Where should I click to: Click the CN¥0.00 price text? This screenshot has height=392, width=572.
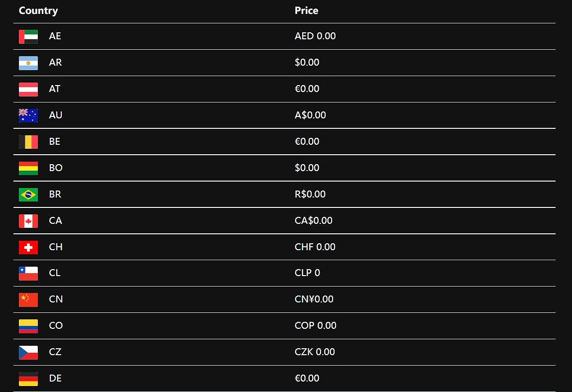pos(314,299)
